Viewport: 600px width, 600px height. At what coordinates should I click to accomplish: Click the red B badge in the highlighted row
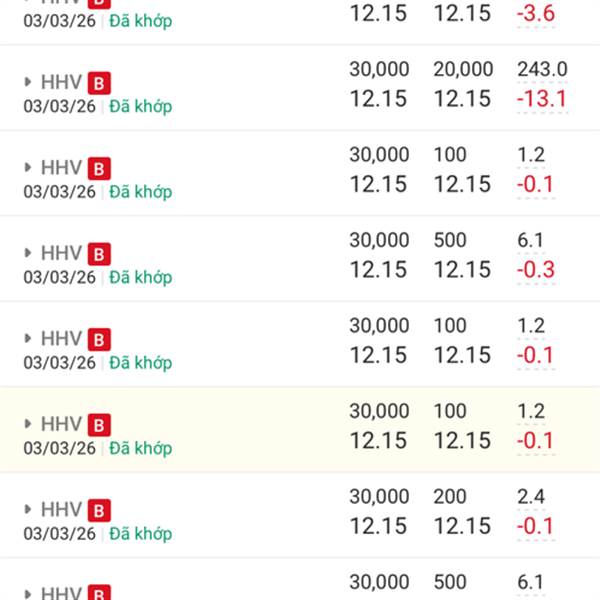(99, 425)
